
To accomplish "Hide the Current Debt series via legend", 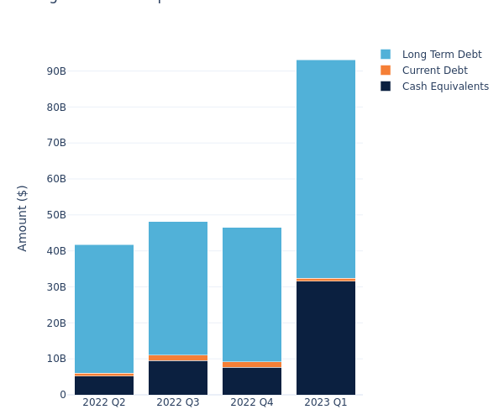I will pyautogui.click(x=434, y=71).
